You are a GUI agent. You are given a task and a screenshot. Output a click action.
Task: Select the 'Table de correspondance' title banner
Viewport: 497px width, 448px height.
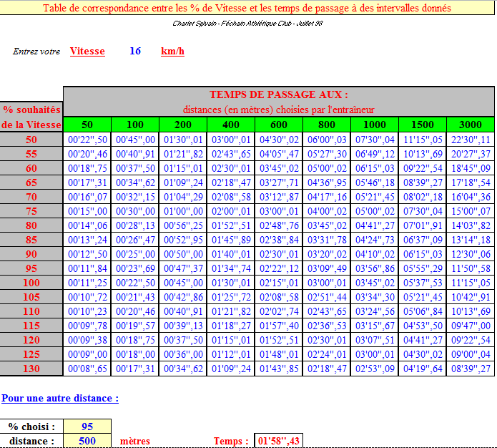click(x=247, y=9)
